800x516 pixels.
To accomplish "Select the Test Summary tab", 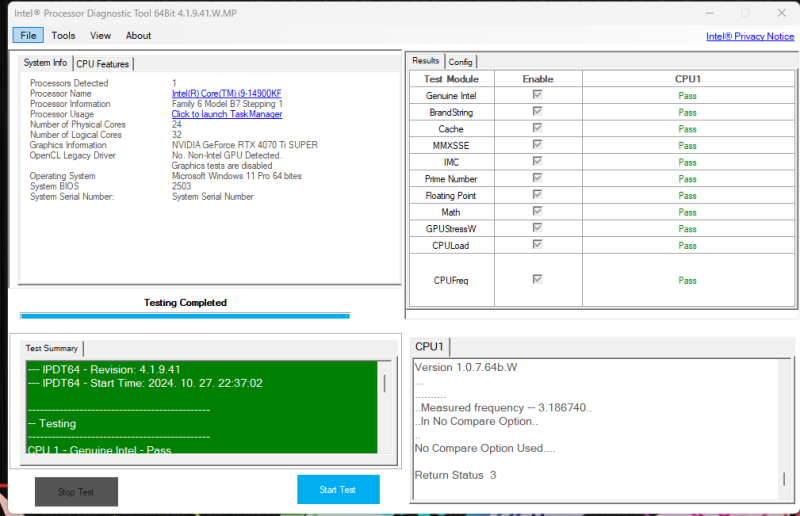I will (x=52, y=348).
